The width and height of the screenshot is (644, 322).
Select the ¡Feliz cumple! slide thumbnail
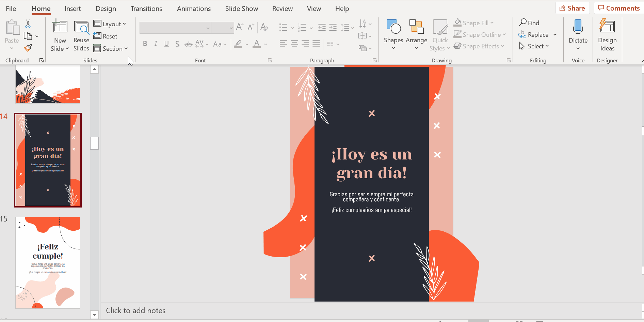click(48, 262)
